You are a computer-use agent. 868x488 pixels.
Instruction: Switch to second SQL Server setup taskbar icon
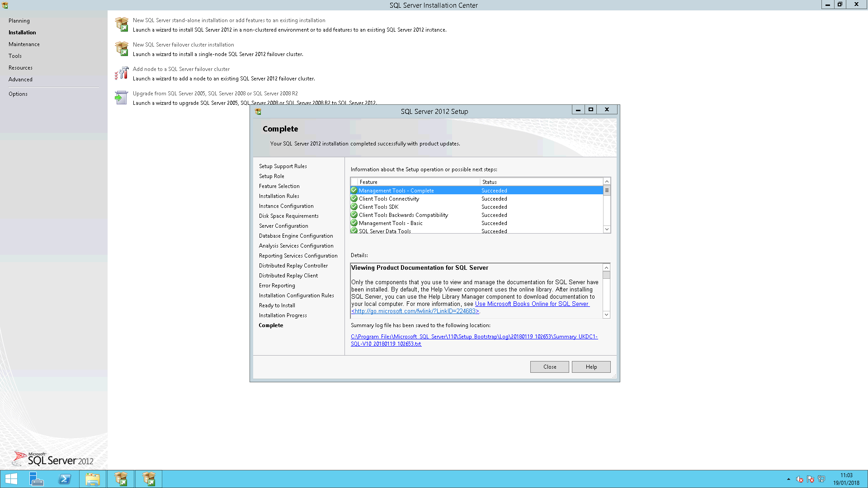149,479
